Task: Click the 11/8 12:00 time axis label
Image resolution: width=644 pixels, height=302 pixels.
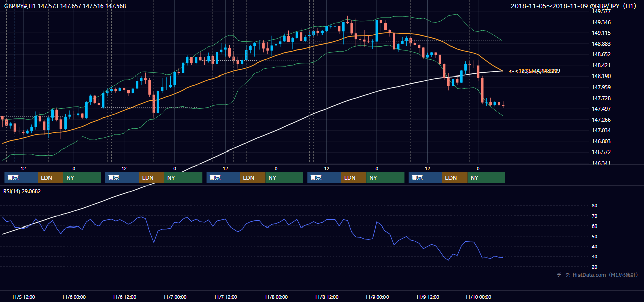Action: pyautogui.click(x=327, y=297)
